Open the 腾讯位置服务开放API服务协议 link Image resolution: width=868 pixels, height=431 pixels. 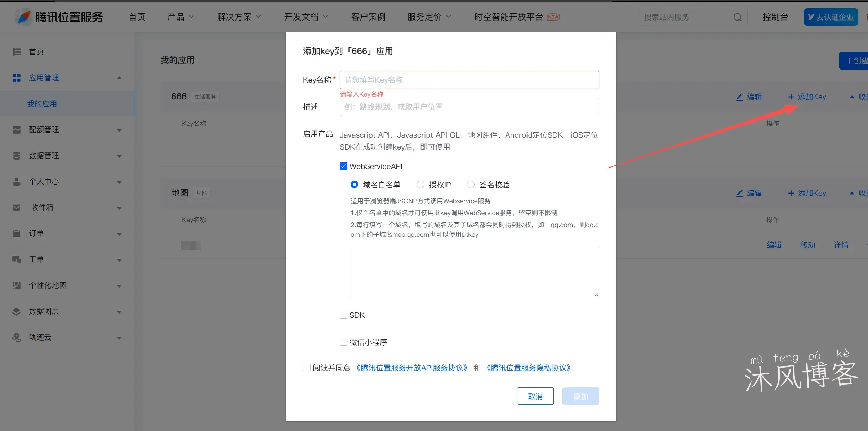pyautogui.click(x=411, y=368)
